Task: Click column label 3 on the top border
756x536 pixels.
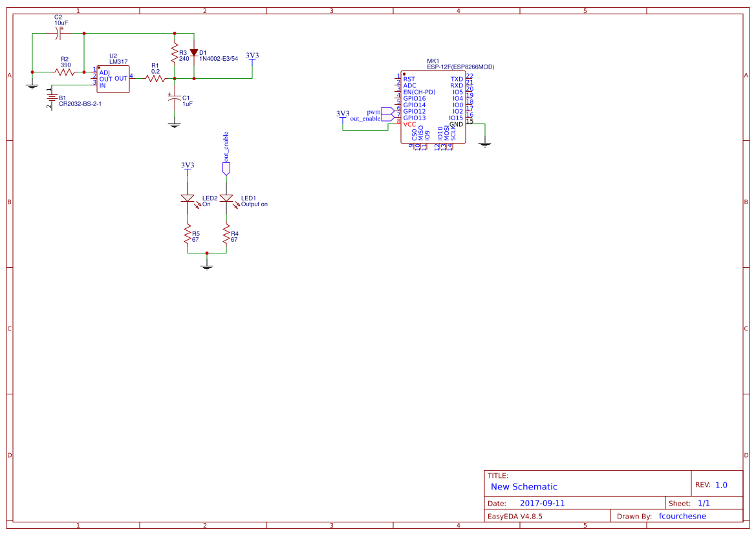Action: pyautogui.click(x=331, y=10)
